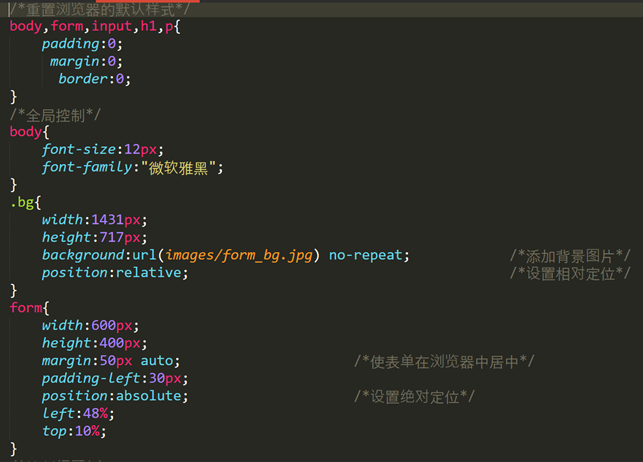Viewport: 643px width, 462px height.
Task: Click the comment '/*使表单在浏览器中居中*/'
Action: point(444,362)
